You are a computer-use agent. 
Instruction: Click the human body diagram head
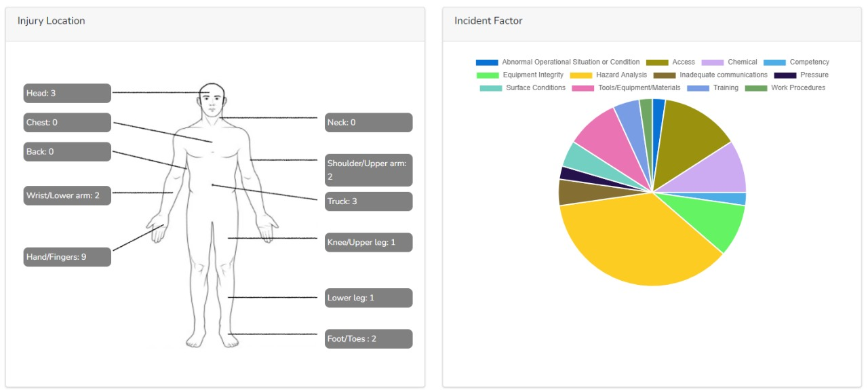pyautogui.click(x=213, y=100)
